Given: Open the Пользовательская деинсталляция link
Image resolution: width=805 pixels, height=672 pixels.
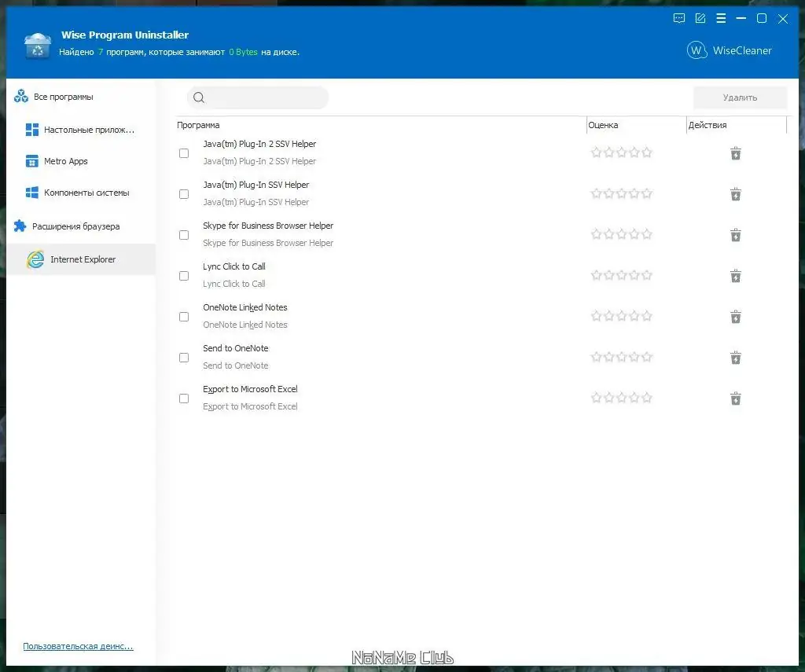Looking at the screenshot, I should [x=78, y=646].
